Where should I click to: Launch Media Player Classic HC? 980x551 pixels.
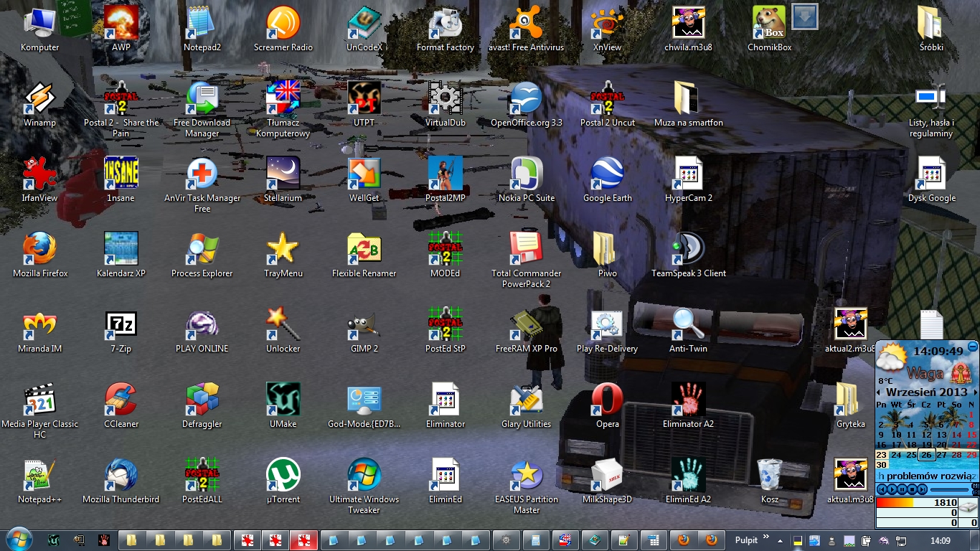click(40, 410)
